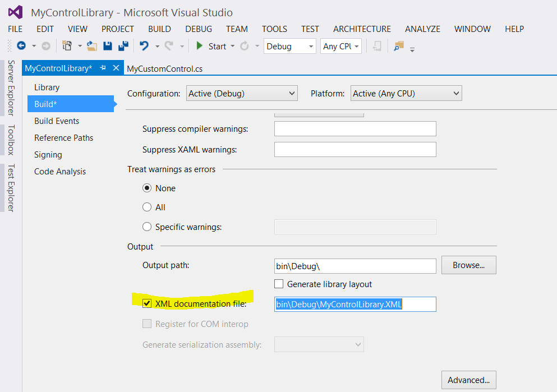Screen dimensions: 557x392
Task: Click the Open File folder icon
Action: click(x=92, y=46)
